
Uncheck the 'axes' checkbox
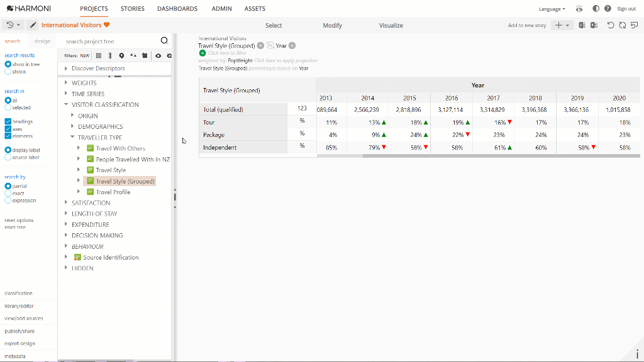point(8,129)
